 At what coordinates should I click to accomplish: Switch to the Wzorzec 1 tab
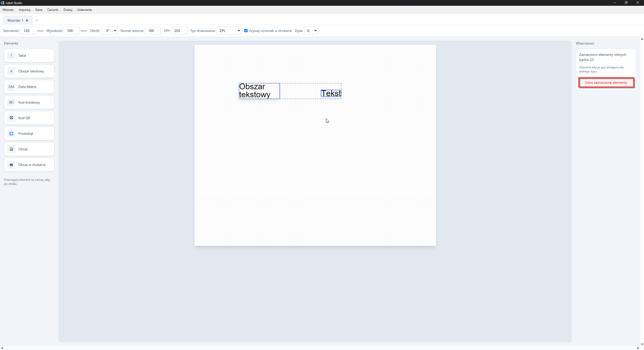pos(17,20)
